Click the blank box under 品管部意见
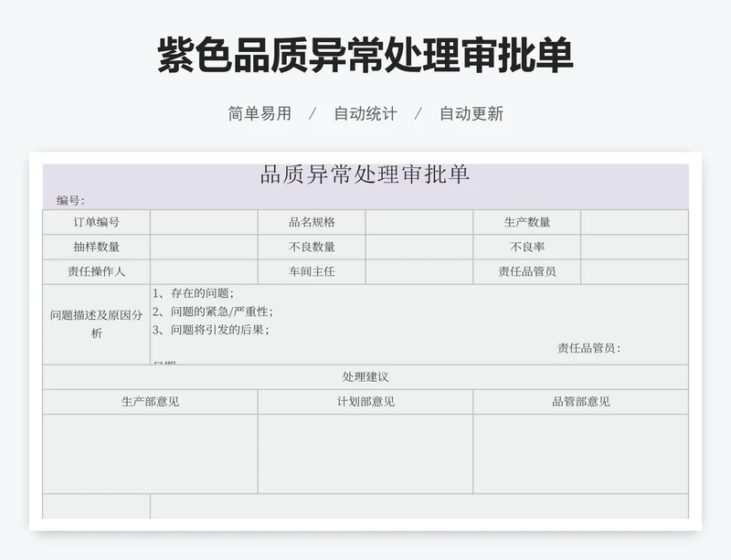The image size is (731, 560). [581, 454]
